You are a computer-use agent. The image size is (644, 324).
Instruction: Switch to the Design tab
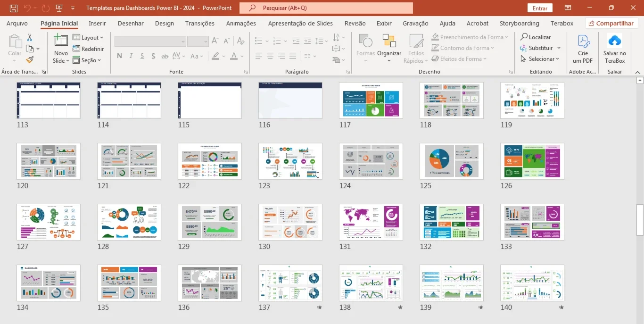point(165,23)
